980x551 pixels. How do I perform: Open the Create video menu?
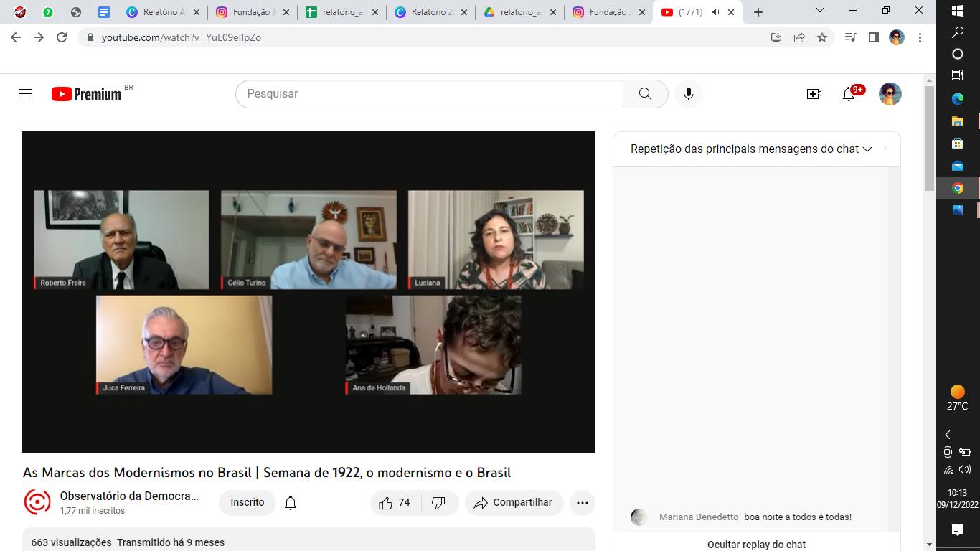pyautogui.click(x=814, y=94)
